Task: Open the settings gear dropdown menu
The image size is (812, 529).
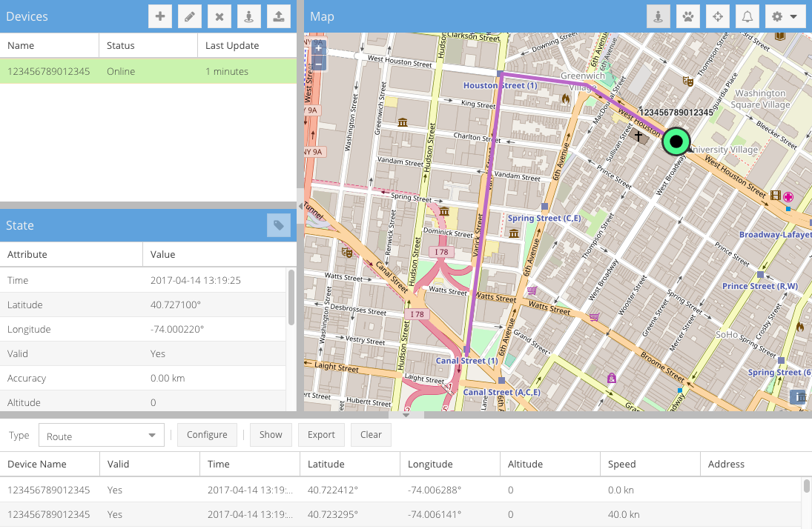Action: (x=785, y=16)
